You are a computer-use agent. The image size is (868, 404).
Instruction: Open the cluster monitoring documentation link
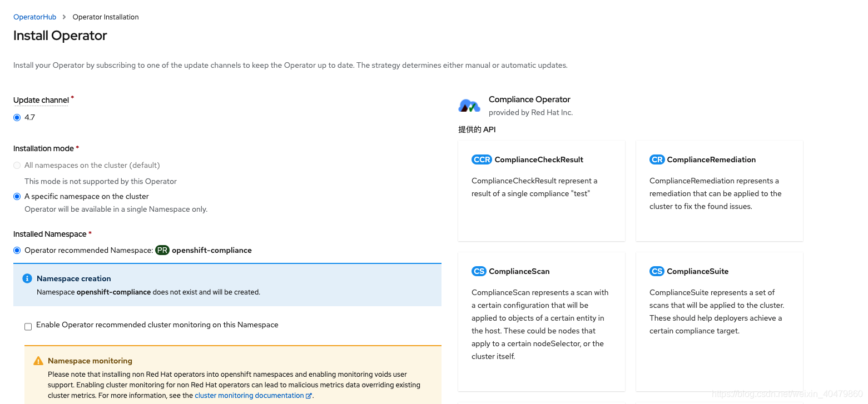[249, 396]
